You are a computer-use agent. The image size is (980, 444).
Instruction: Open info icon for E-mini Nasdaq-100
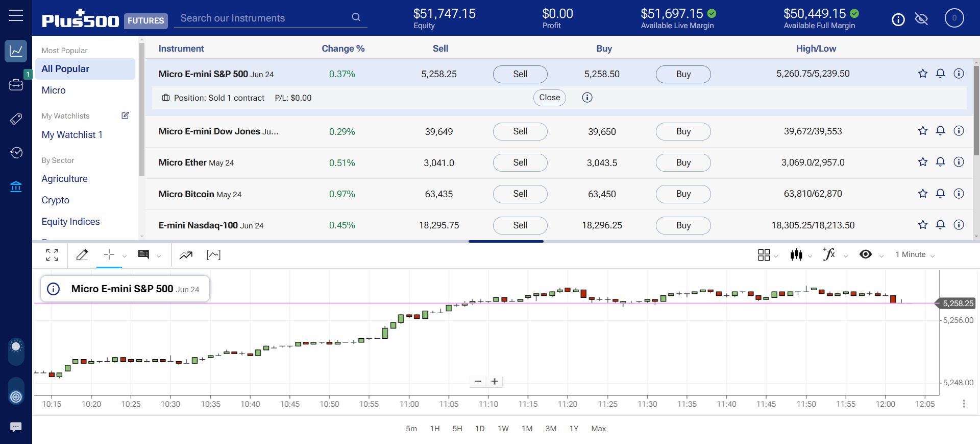pos(959,225)
